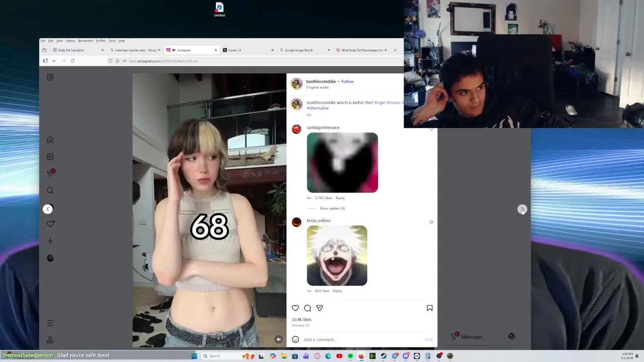Viewport: 644px width, 362px height.
Task: Switch to What Body Fat Percentages tab
Action: click(362, 50)
